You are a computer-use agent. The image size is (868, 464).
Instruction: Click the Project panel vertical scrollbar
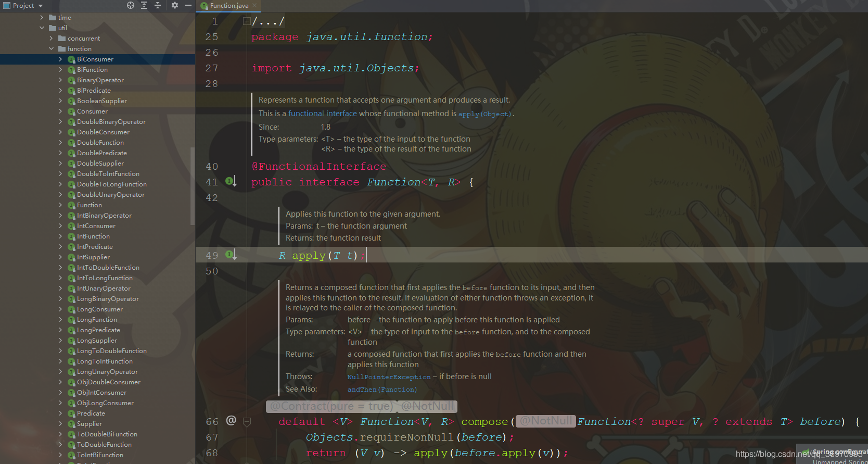click(193, 186)
